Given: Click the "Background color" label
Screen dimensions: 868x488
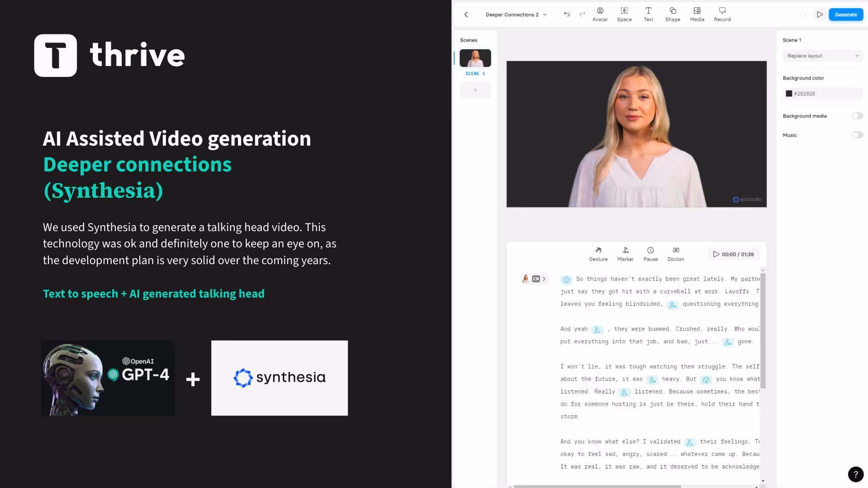Looking at the screenshot, I should click(803, 78).
